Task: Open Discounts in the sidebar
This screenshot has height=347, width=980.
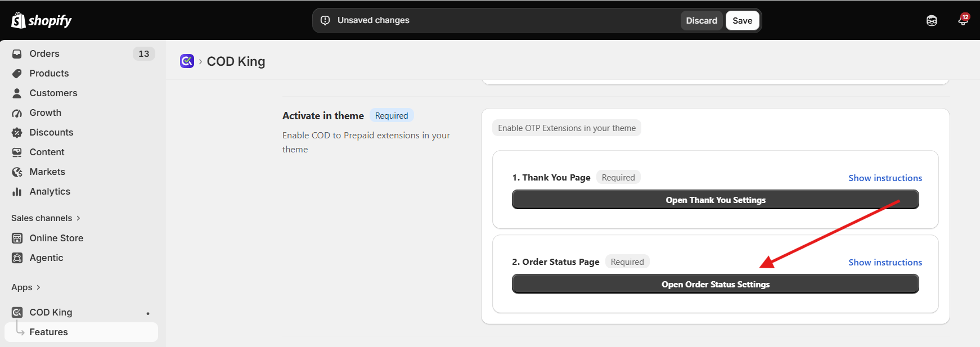Action: coord(51,133)
